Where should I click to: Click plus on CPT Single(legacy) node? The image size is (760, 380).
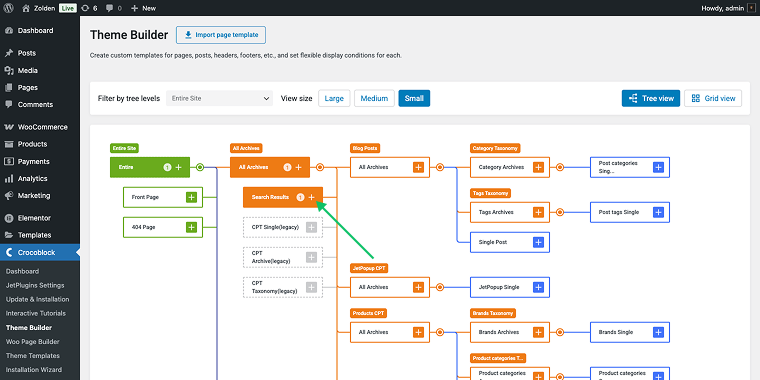point(312,227)
